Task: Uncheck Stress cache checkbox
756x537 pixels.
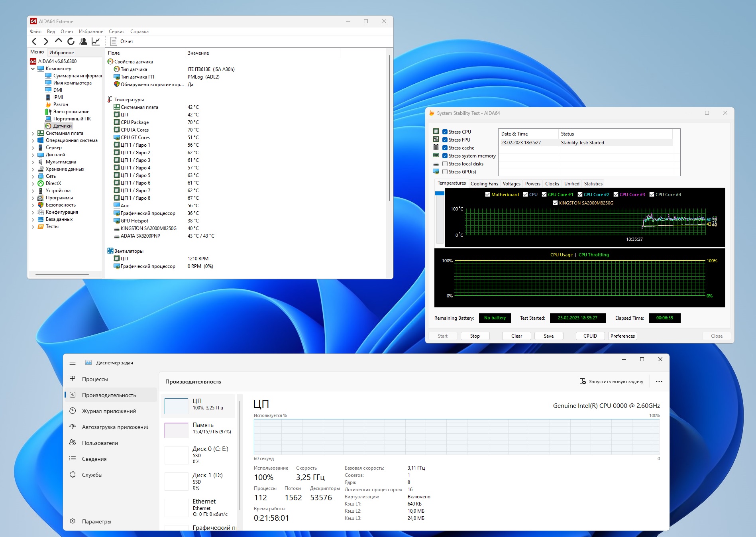Action: [x=445, y=148]
